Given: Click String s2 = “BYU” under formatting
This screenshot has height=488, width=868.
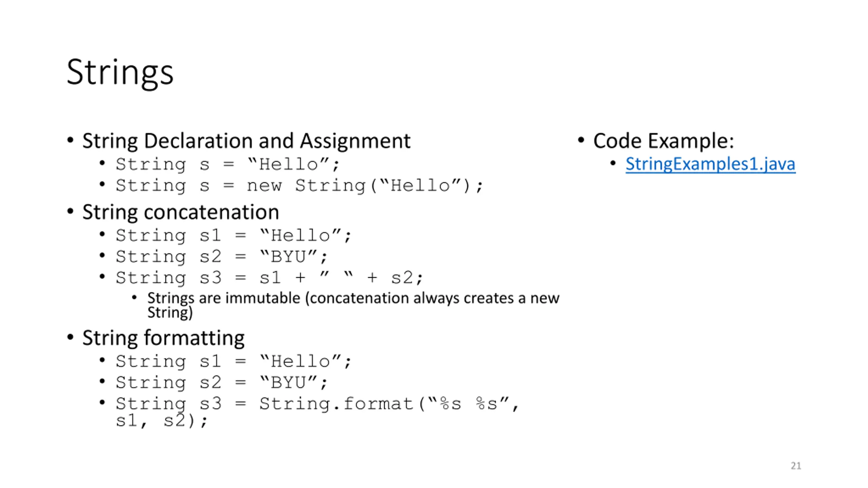Looking at the screenshot, I should [x=221, y=383].
